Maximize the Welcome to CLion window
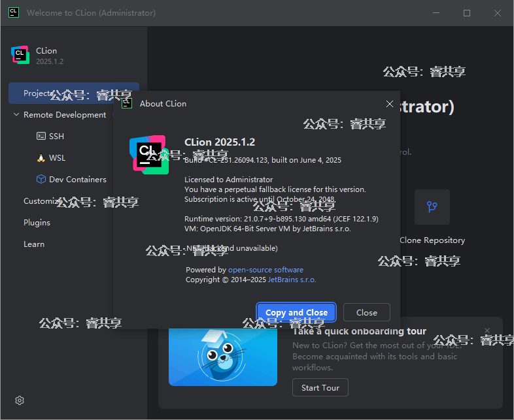This screenshot has width=514, height=420. (467, 13)
